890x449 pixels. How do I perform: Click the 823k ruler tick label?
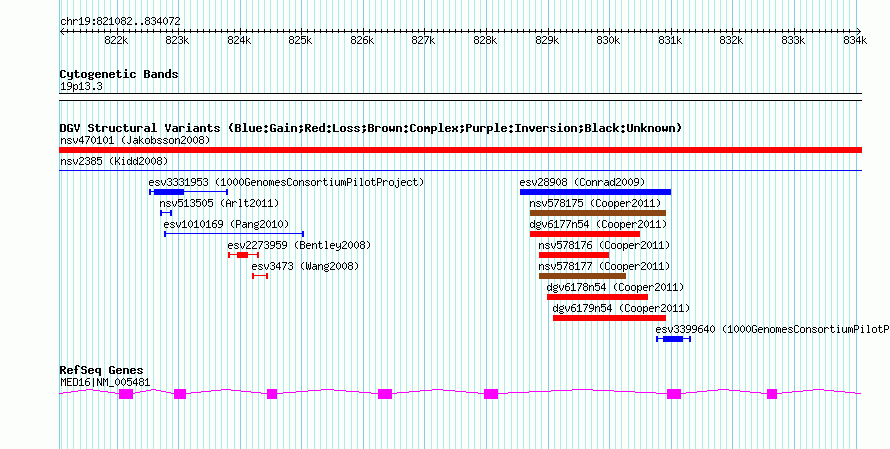[x=178, y=41]
